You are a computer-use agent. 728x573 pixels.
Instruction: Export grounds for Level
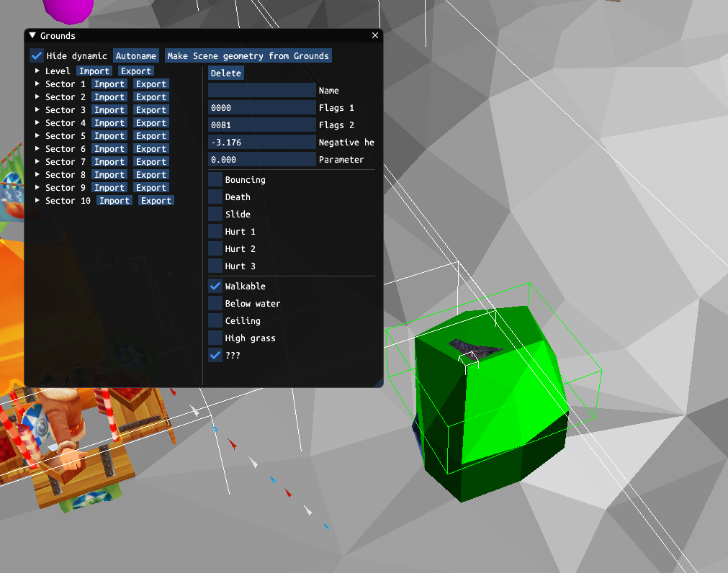[x=136, y=71]
